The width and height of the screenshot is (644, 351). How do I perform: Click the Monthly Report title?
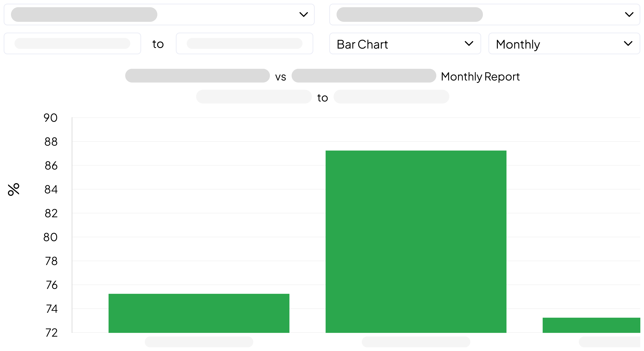(x=480, y=76)
